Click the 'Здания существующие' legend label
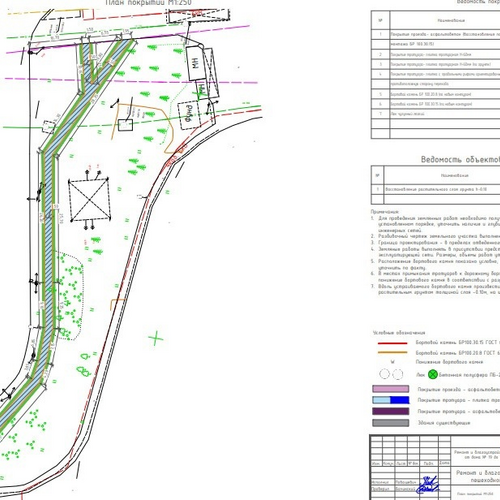The image size is (500, 500). (x=444, y=423)
